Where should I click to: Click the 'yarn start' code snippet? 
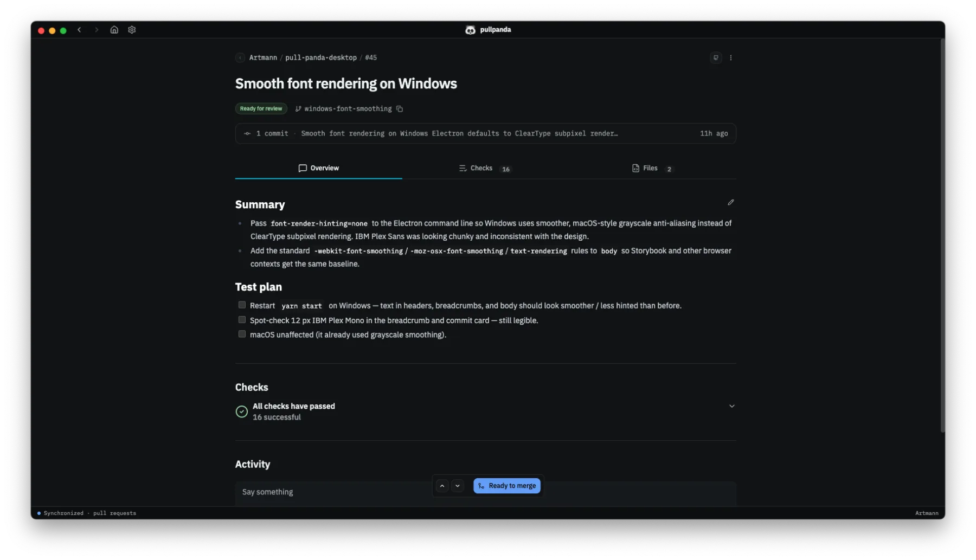point(301,306)
